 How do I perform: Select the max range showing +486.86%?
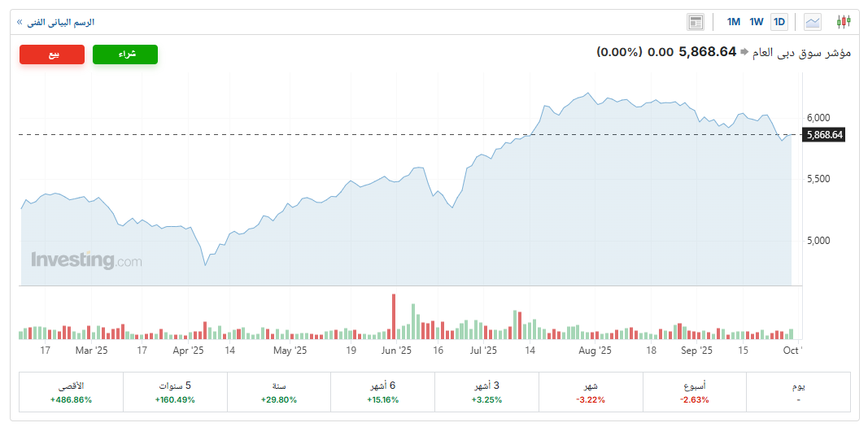click(x=72, y=392)
